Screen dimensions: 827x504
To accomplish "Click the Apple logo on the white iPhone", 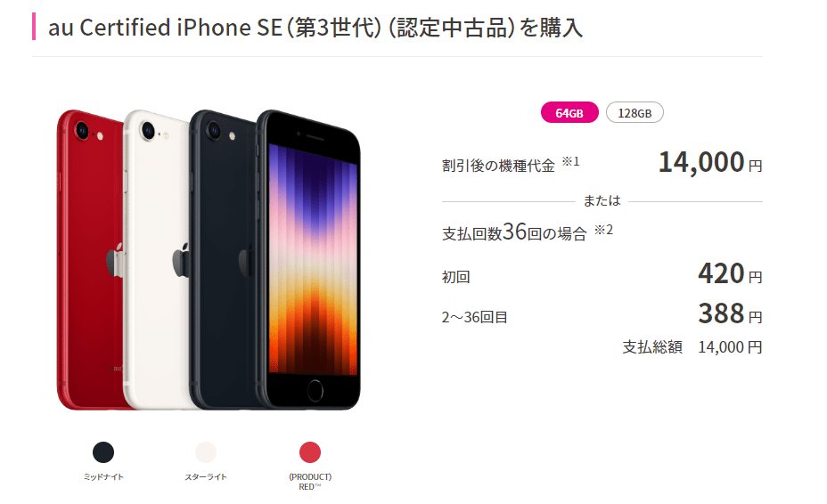I will click(x=182, y=260).
